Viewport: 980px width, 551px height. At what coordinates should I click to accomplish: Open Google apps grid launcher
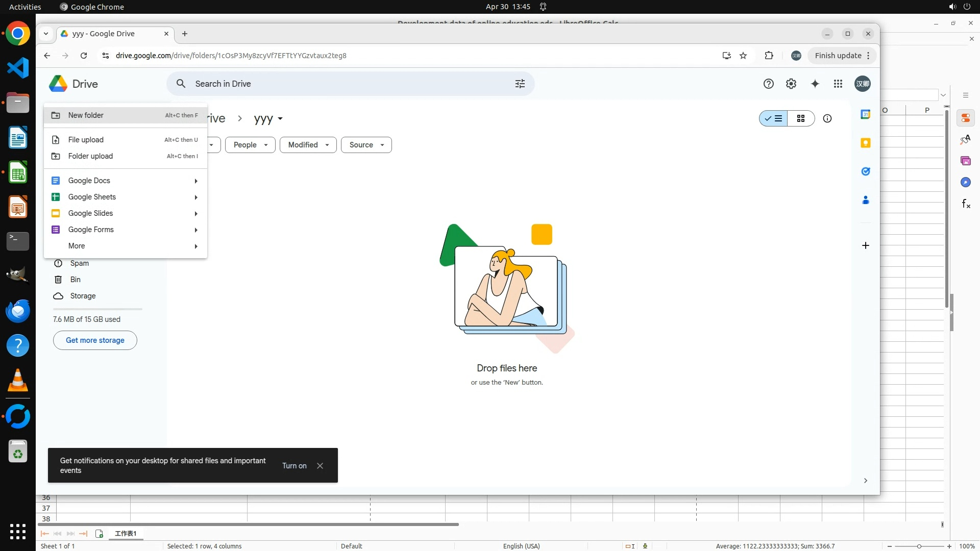point(838,84)
